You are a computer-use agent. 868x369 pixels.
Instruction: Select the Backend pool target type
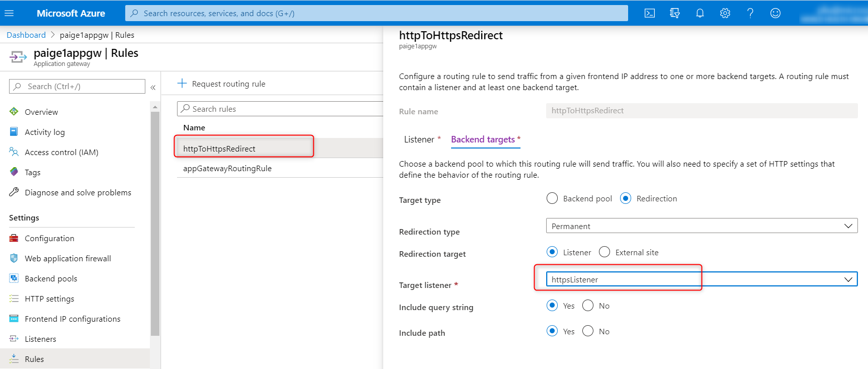[552, 198]
